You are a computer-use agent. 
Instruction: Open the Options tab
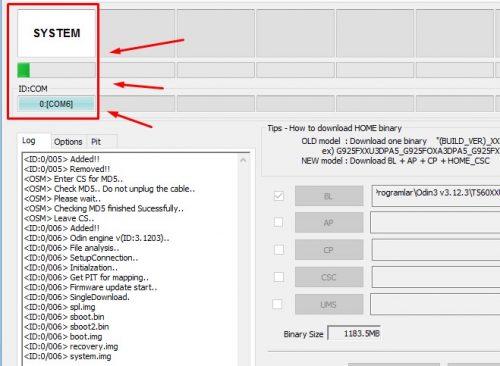[68, 142]
